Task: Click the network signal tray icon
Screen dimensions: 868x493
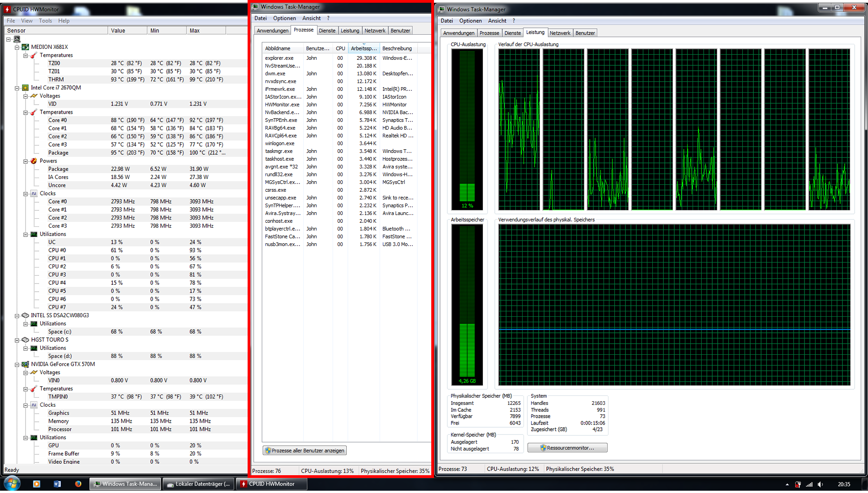Action: pos(809,484)
